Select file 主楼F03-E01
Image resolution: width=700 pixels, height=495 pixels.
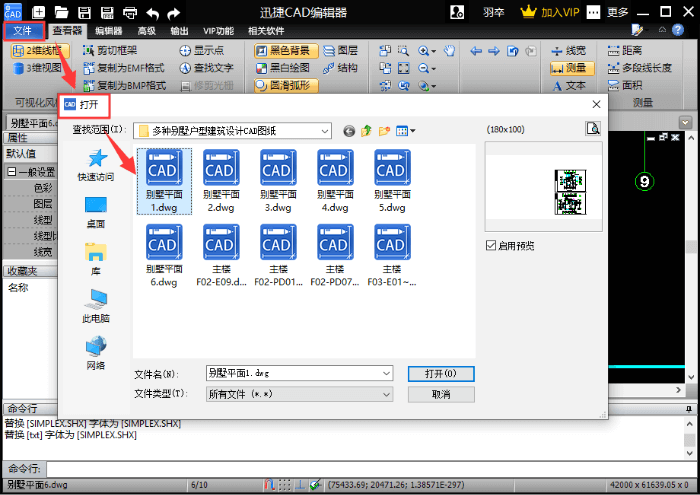(x=392, y=256)
